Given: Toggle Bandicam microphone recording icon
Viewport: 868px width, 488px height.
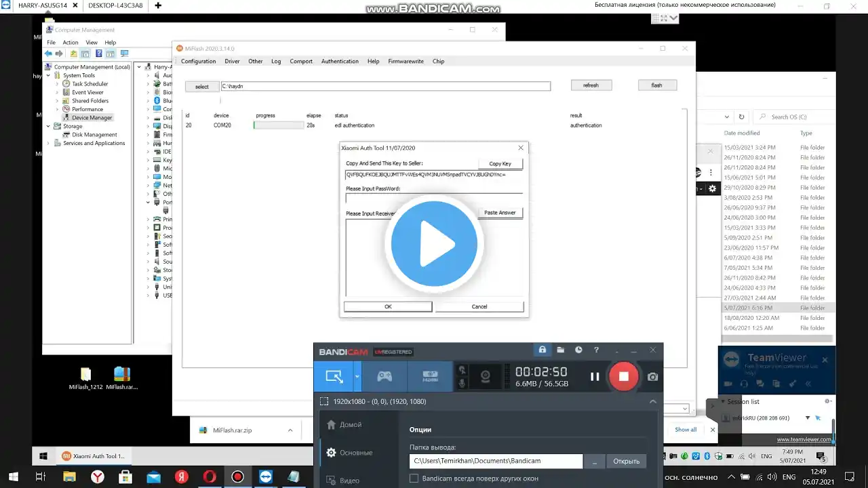Looking at the screenshot, I should click(462, 384).
